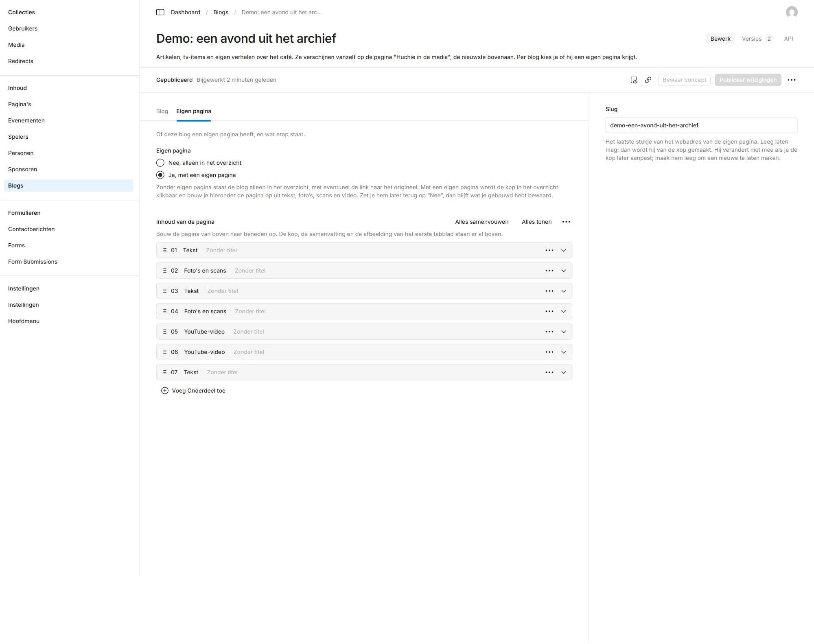Open Evenementen in the sidebar
Viewport: 814px width, 644px height.
coord(26,120)
